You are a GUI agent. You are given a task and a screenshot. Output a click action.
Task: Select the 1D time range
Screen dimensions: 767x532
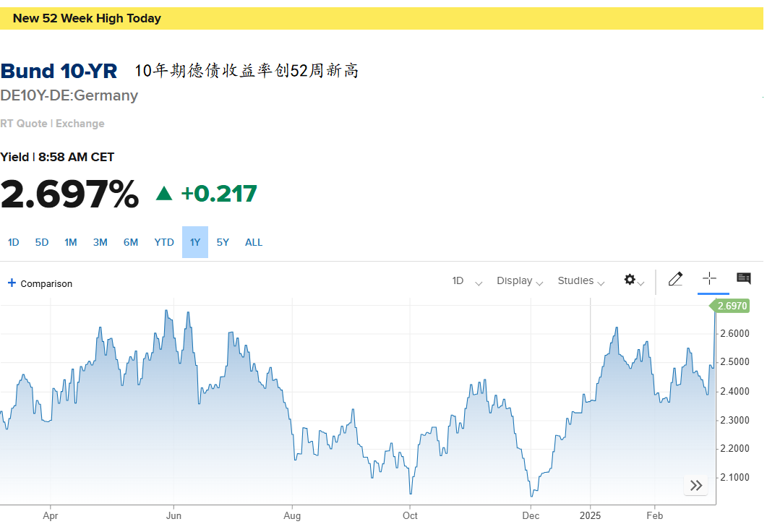coord(14,242)
